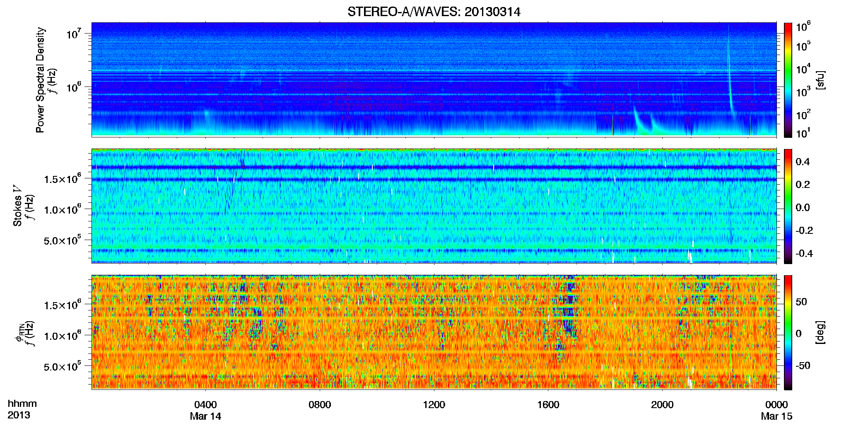Click the plot title STEREO-A/WAVES: 20130314

pos(434,12)
